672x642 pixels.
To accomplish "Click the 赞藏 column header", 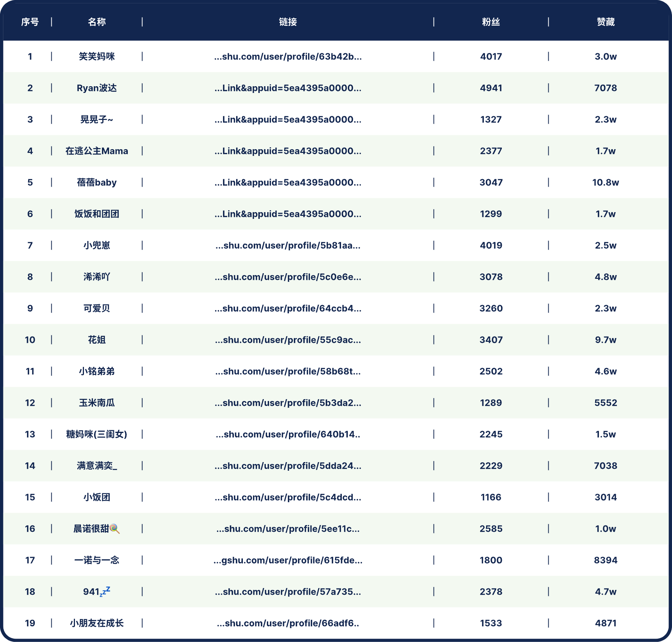I will coord(606,22).
